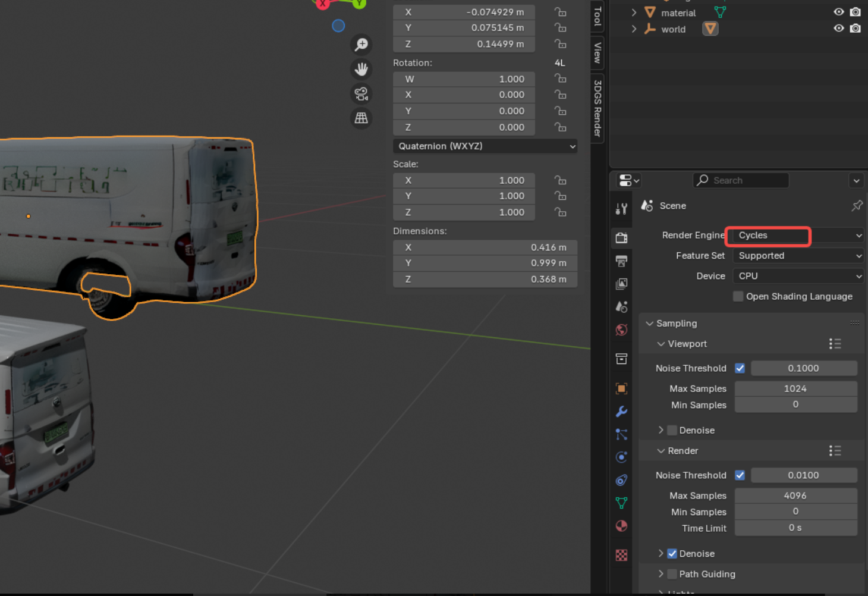868x596 pixels.
Task: Enable Open Shading Language checkbox
Action: pos(738,296)
